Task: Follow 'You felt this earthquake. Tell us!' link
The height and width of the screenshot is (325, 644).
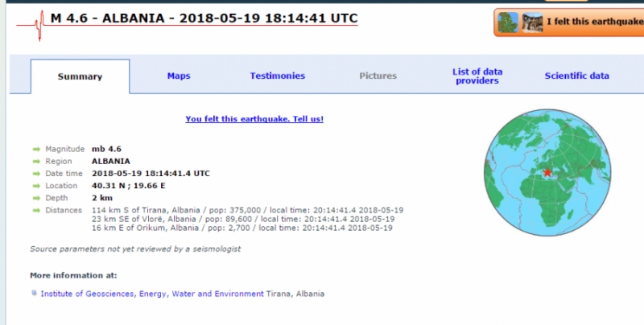Action: [254, 119]
